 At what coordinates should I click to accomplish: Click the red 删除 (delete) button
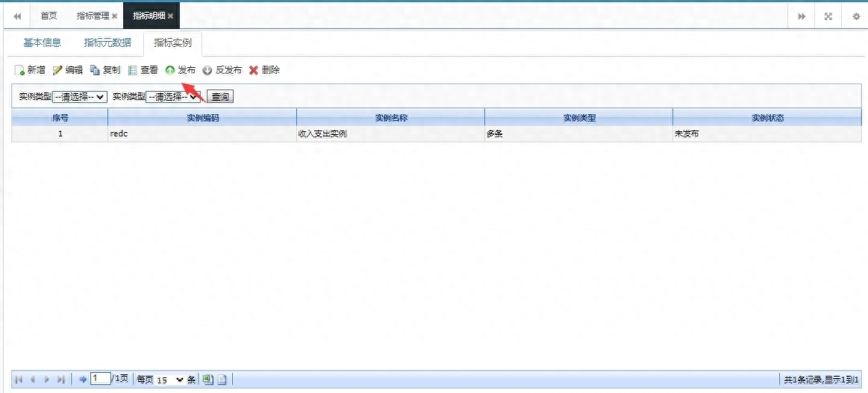coord(265,70)
